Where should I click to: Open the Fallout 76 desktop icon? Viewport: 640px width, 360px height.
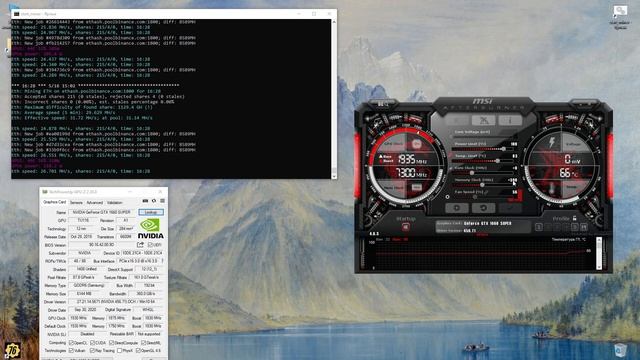[12, 350]
